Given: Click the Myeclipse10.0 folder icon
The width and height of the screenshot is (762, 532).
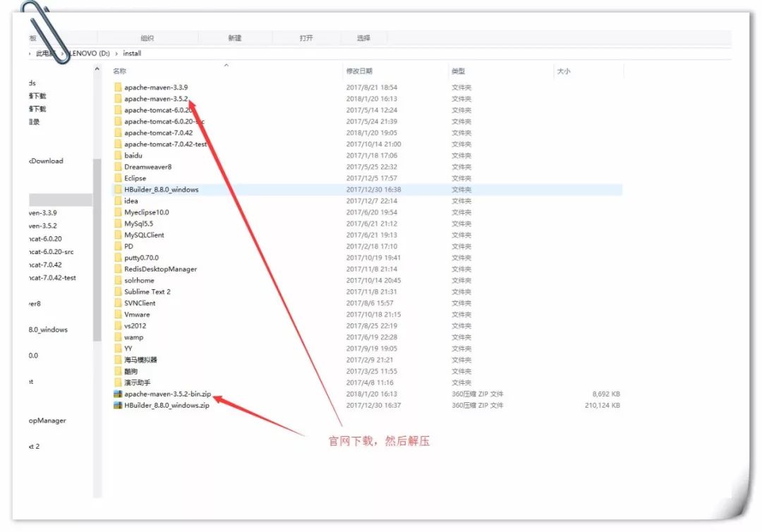Looking at the screenshot, I should click(x=118, y=212).
